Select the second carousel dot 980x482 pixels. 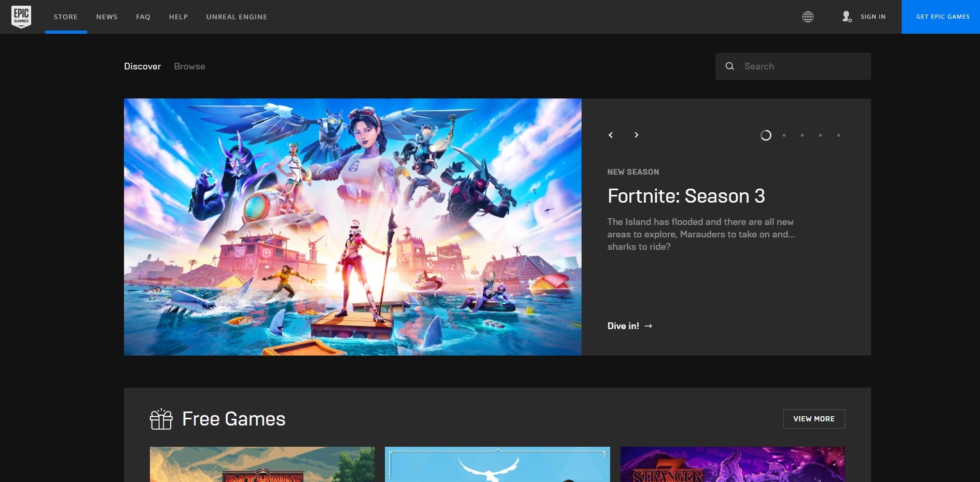(x=784, y=135)
